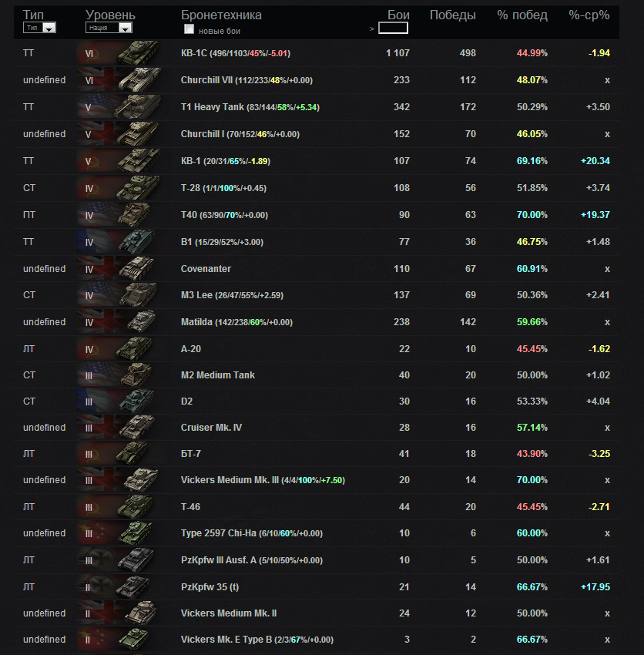Select the Covenanter tank name

tap(206, 269)
